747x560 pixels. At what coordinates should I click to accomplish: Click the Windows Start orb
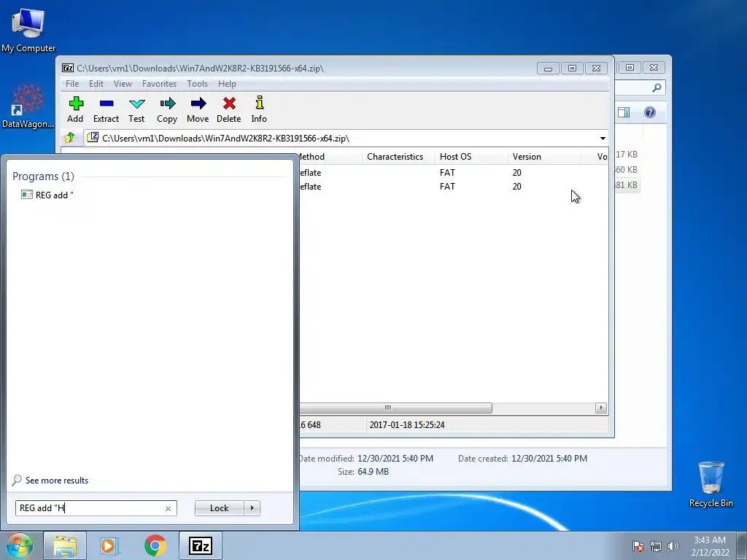point(19,545)
